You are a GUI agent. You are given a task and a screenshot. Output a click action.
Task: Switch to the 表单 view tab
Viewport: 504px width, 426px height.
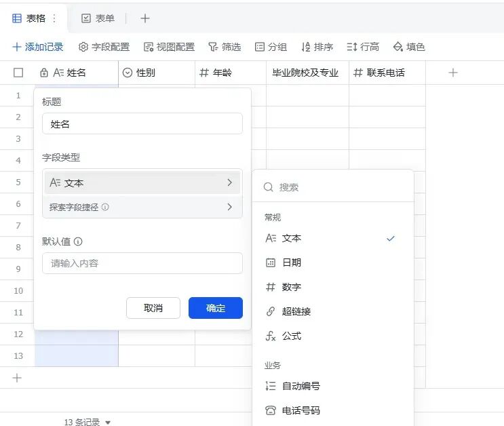(98, 18)
